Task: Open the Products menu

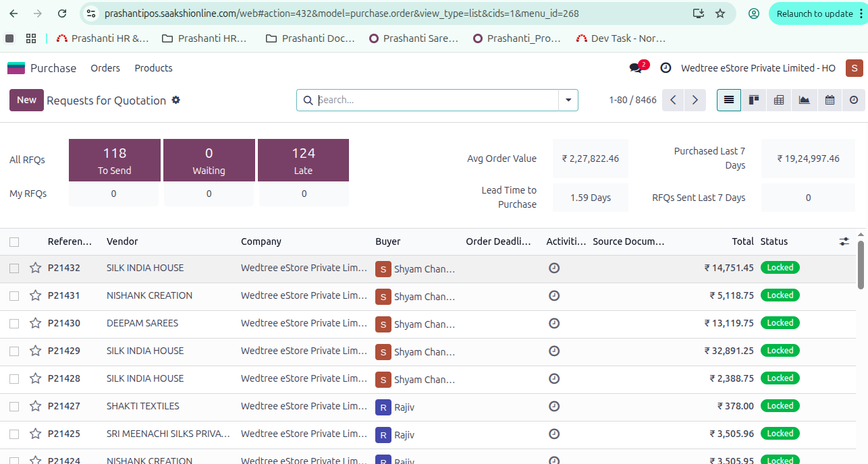Action: coord(153,68)
